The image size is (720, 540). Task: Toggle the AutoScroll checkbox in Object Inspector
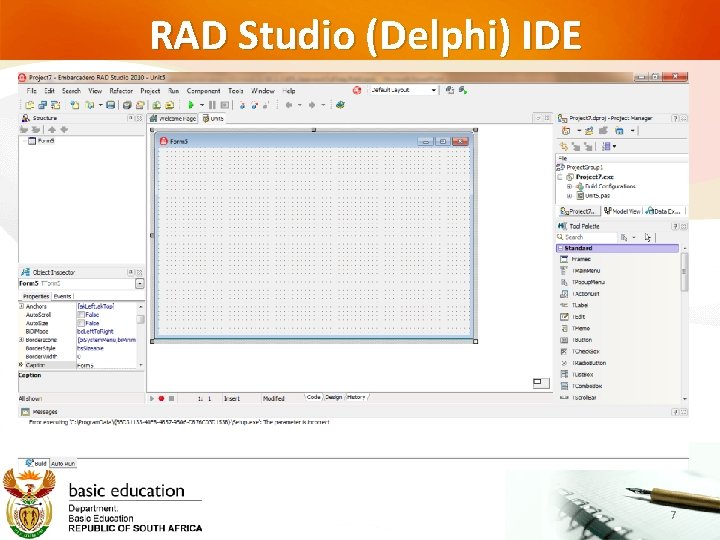pos(81,315)
